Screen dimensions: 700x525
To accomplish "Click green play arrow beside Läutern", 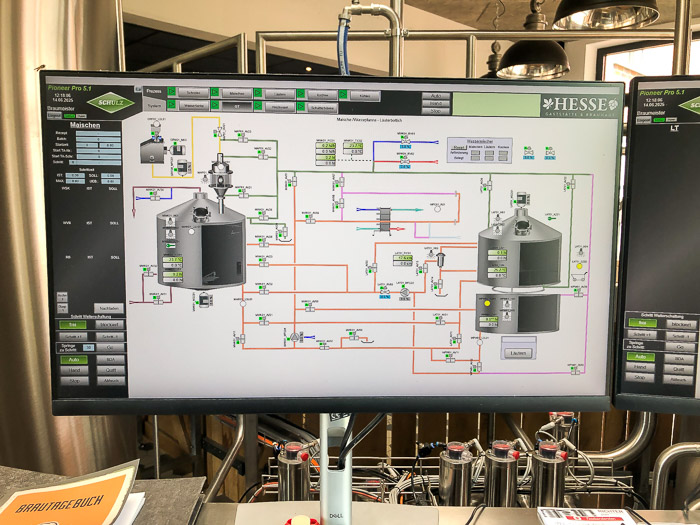I will tap(258, 93).
